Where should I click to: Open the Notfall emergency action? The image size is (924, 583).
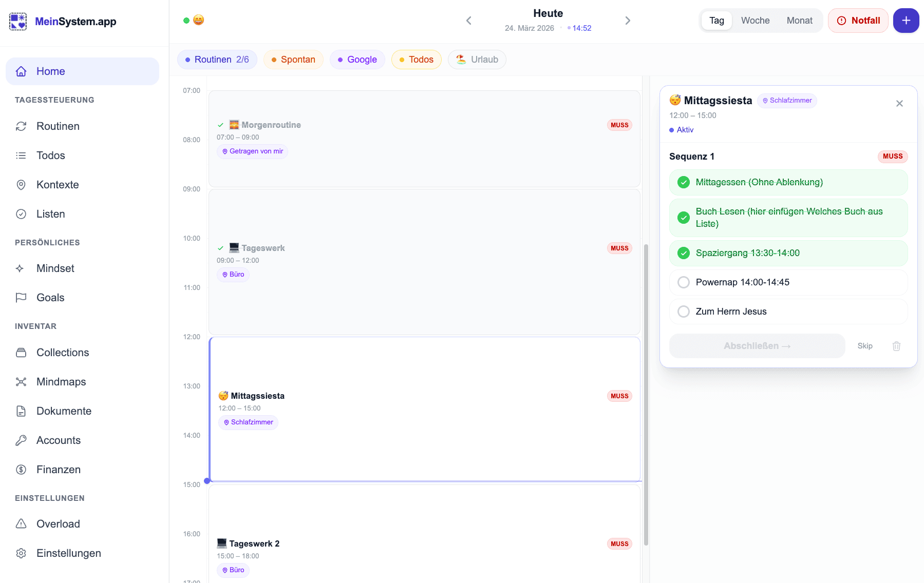click(x=858, y=21)
